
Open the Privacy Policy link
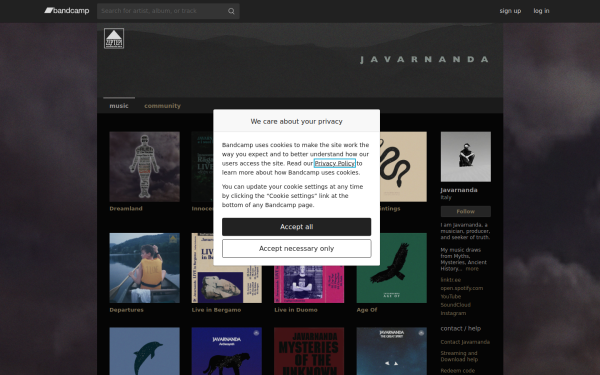point(335,163)
